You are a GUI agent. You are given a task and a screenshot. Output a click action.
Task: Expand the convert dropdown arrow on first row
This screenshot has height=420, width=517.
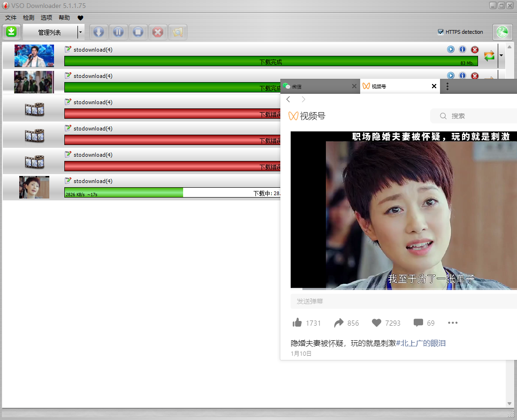[501, 55]
